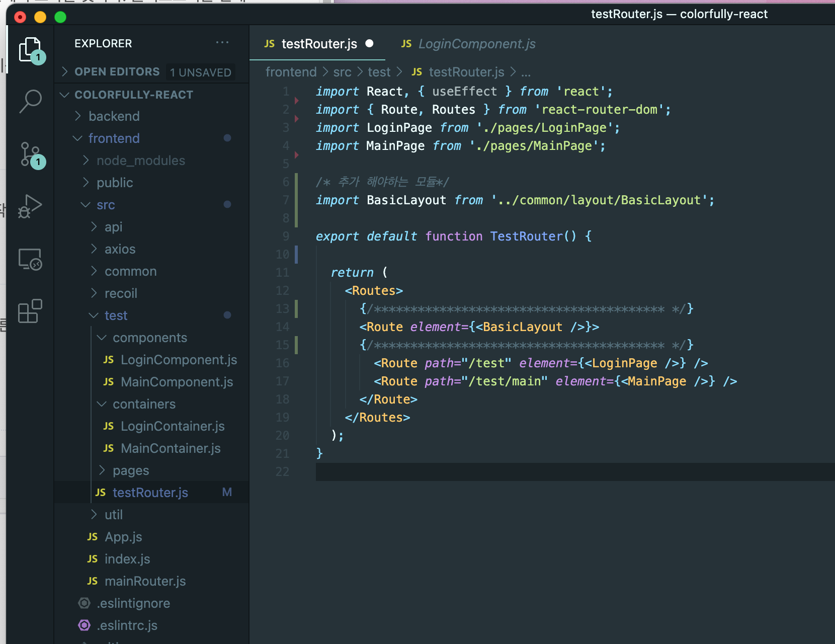
Task: Click the green maximize window button
Action: coord(60,17)
